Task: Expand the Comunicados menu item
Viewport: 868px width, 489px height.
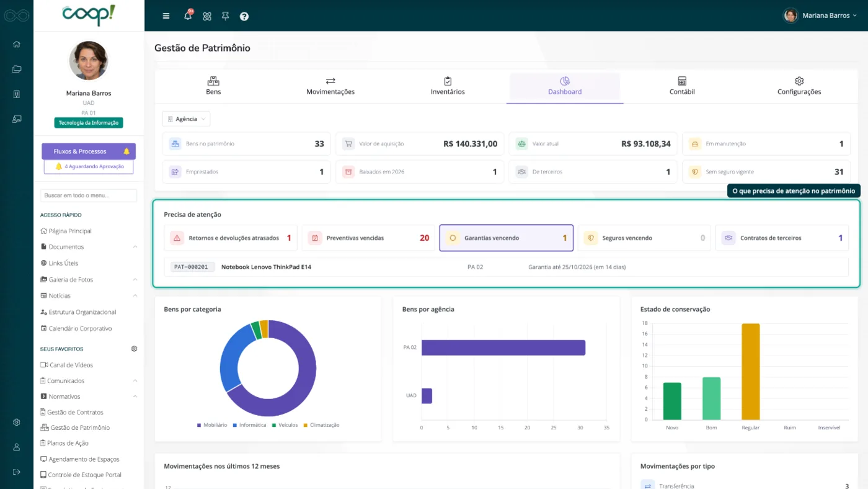Action: [x=89, y=381]
